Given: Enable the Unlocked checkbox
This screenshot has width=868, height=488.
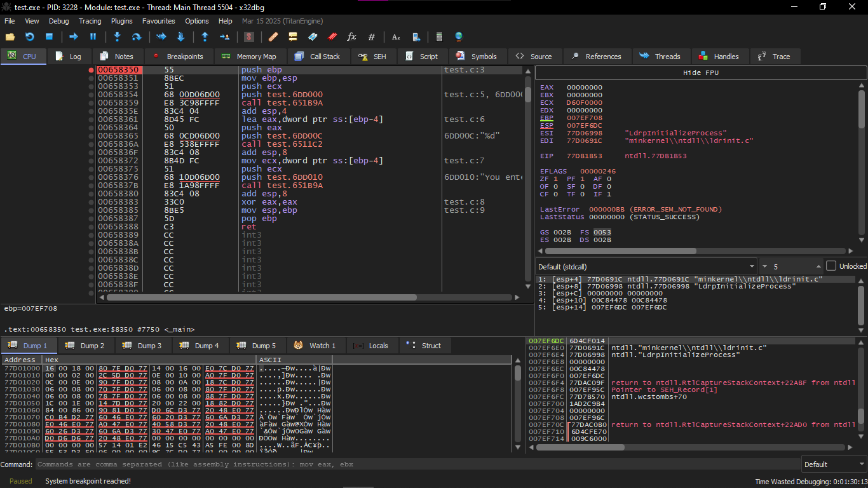Looking at the screenshot, I should (x=831, y=266).
